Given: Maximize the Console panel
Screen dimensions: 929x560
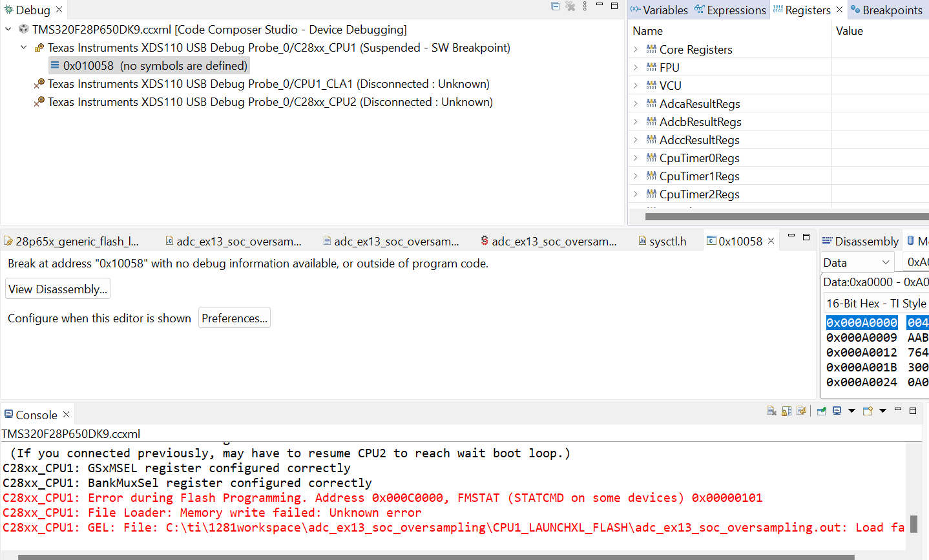Looking at the screenshot, I should 913,410.
